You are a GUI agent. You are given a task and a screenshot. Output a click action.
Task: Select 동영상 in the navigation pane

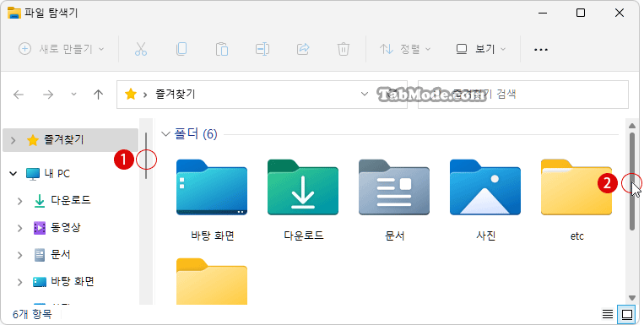57,228
